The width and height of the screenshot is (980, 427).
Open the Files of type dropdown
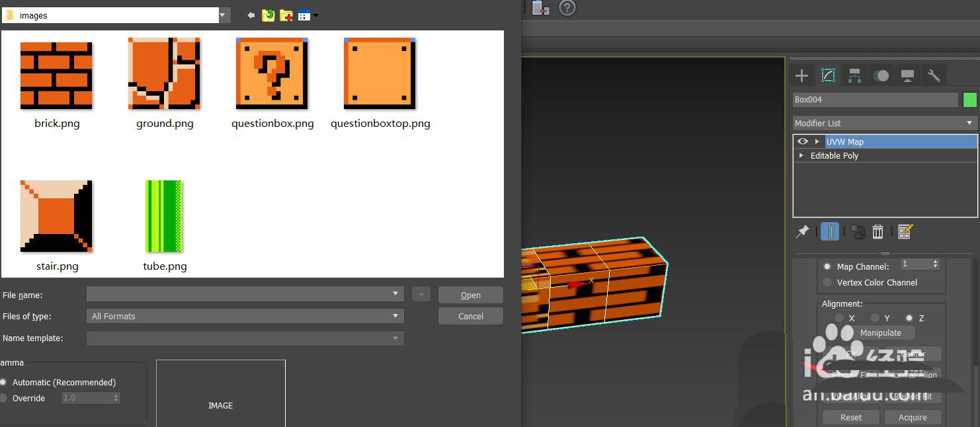(395, 316)
